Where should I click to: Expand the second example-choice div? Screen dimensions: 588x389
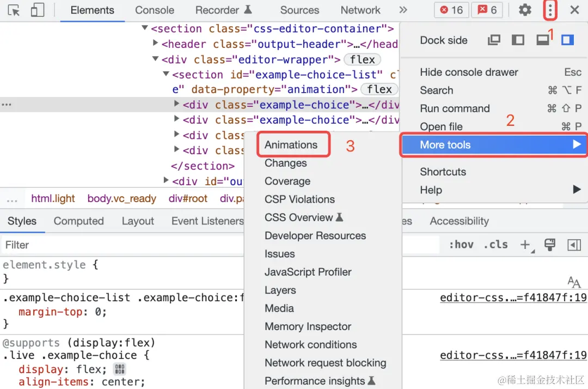(176, 119)
